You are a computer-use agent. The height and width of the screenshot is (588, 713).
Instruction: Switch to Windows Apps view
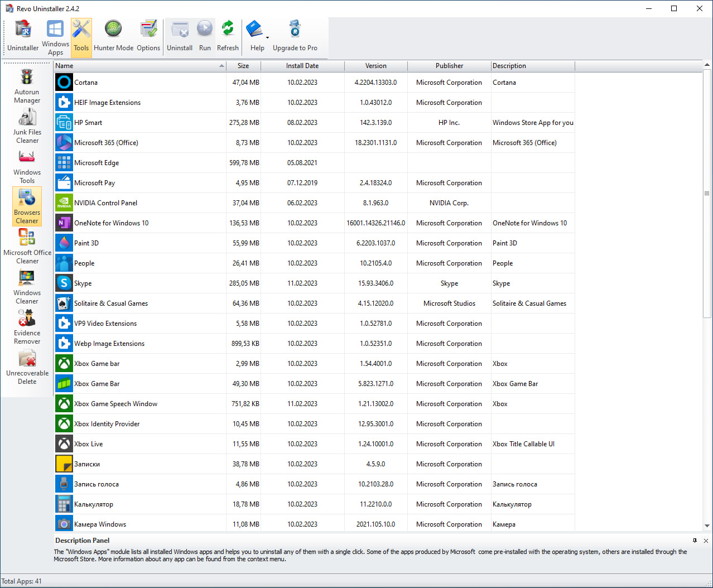click(x=55, y=37)
